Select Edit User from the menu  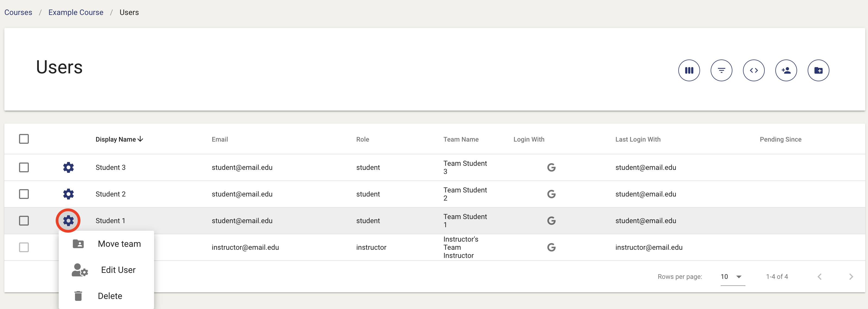[118, 270]
